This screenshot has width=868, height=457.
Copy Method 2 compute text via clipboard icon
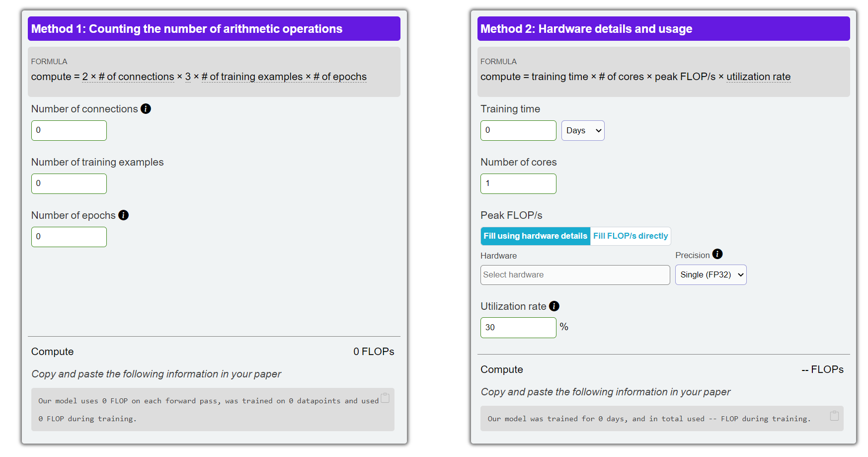point(834,416)
